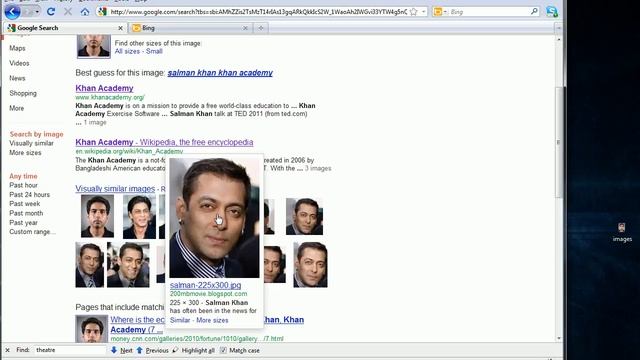Click the URL address field
Screen dimensions: 640x360
(x=258, y=12)
